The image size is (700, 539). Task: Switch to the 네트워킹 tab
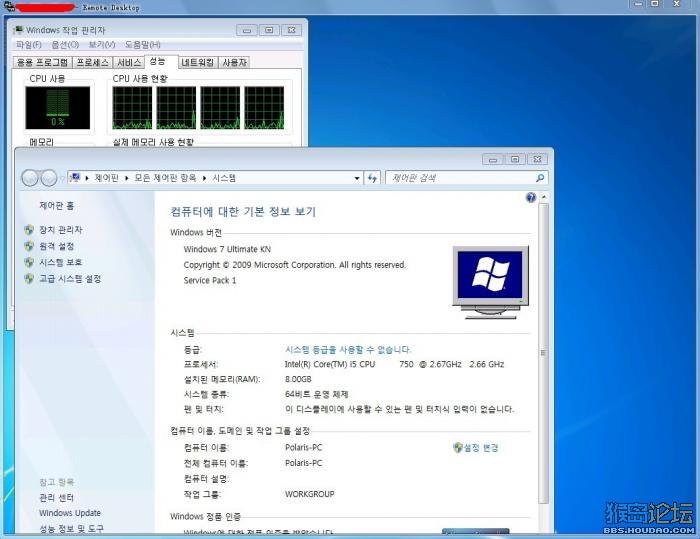(x=197, y=63)
